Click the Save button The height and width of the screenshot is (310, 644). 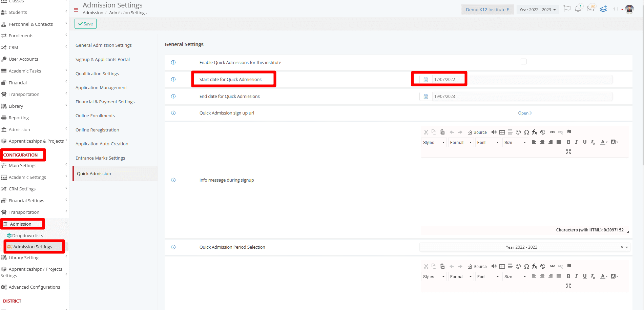point(85,24)
